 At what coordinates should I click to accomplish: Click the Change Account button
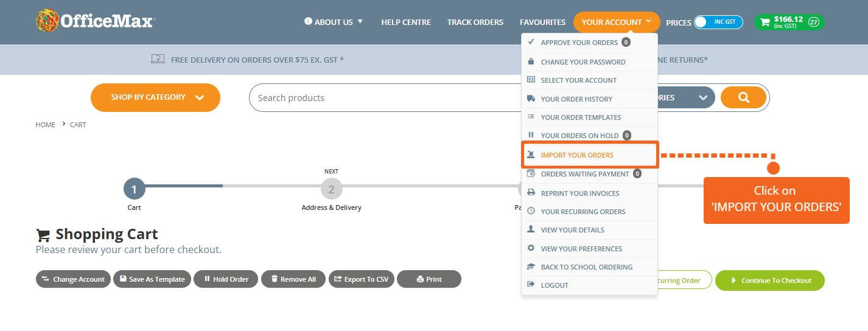tap(73, 279)
